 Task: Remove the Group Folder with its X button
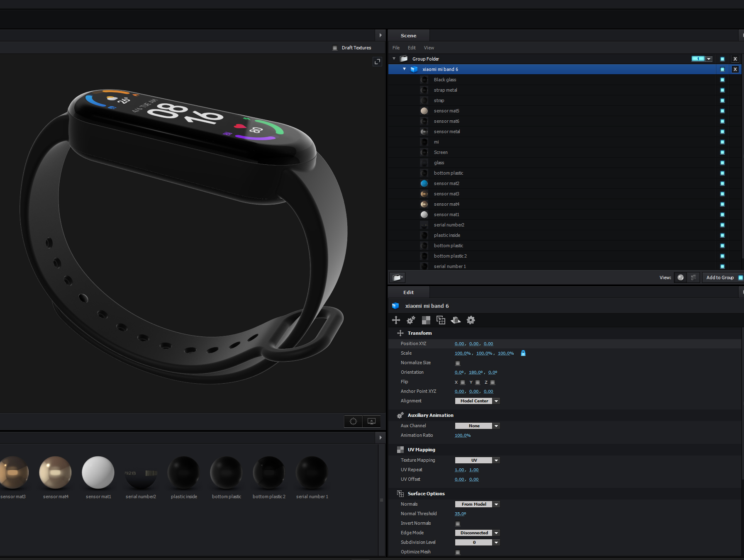point(735,59)
